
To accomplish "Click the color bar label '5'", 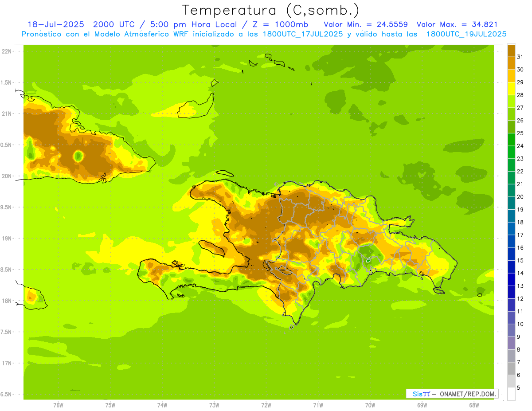I will 519,388.
